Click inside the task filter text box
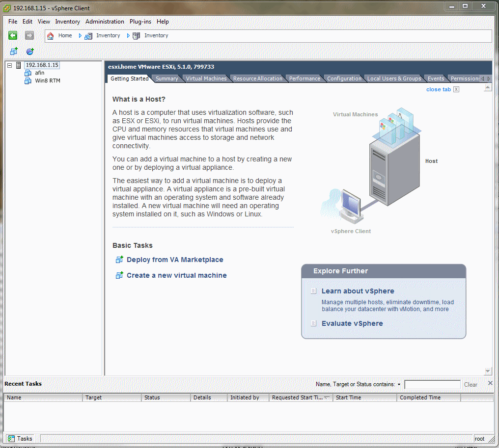499x448 pixels. coord(432,384)
